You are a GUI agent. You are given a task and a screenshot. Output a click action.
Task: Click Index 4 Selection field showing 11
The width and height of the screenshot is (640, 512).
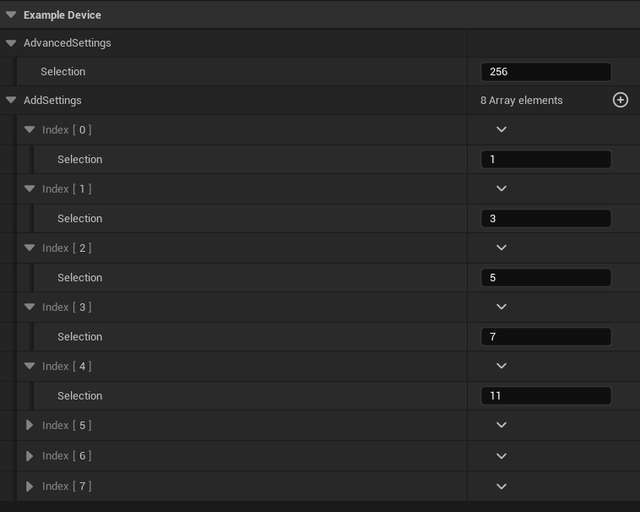(545, 396)
